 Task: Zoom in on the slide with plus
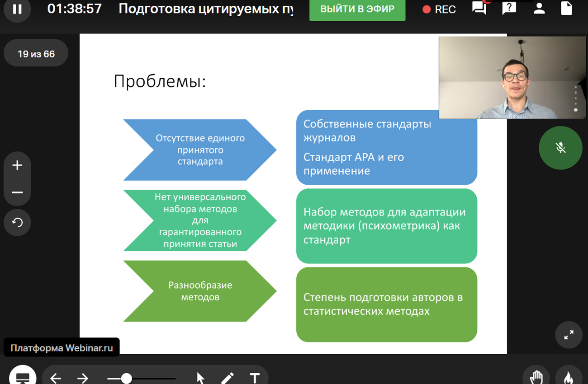point(17,165)
